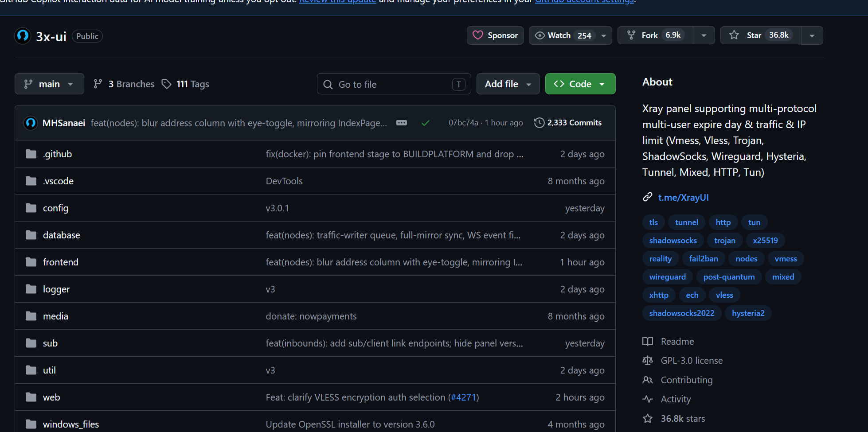868x432 pixels.
Task: Star the 3x-ui repository
Action: click(761, 35)
